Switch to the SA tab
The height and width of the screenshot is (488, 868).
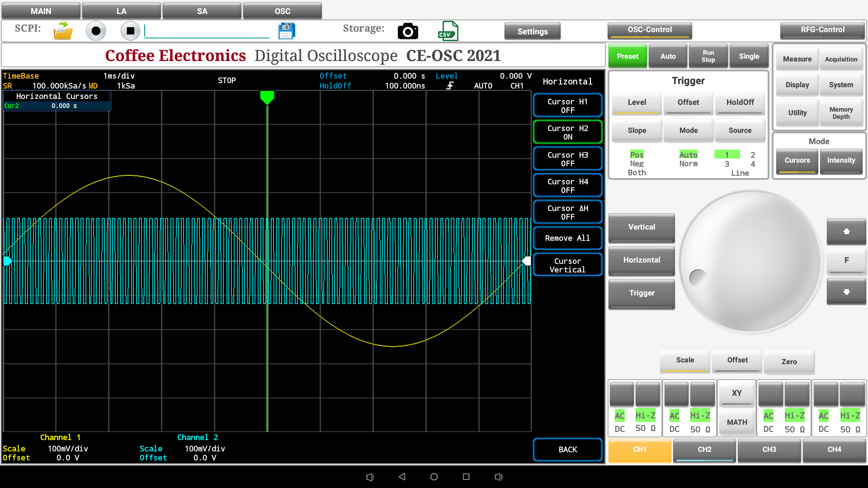(x=202, y=11)
